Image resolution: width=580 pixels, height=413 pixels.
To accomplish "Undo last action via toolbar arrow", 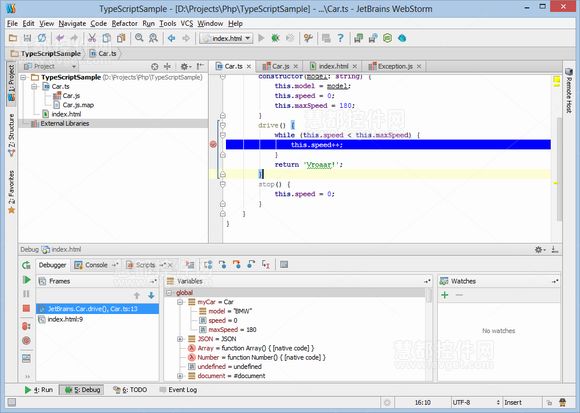I will click(x=60, y=38).
